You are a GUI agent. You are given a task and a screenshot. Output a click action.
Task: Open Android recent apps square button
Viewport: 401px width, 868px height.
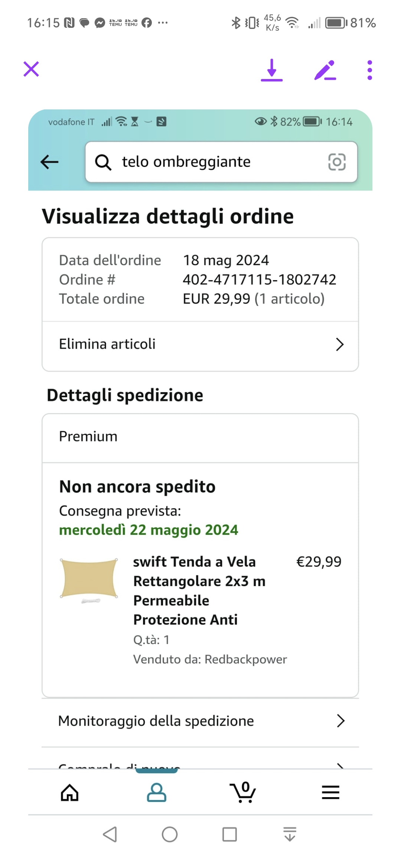point(229,835)
